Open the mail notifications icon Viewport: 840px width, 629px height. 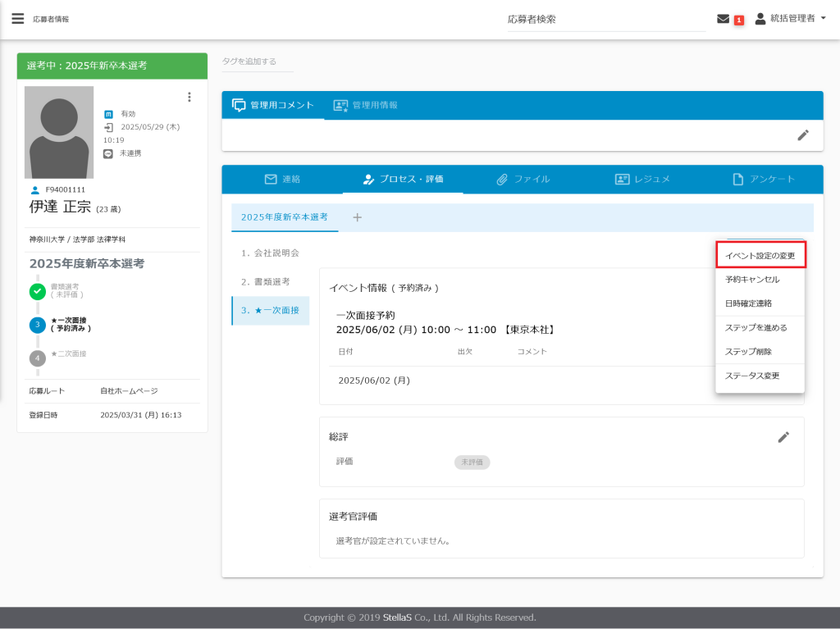[x=723, y=19]
